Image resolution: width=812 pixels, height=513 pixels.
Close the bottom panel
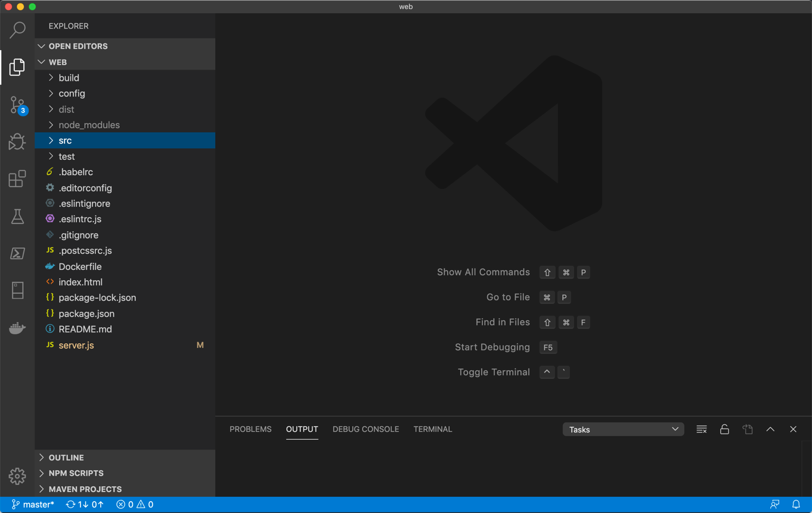[x=793, y=429]
